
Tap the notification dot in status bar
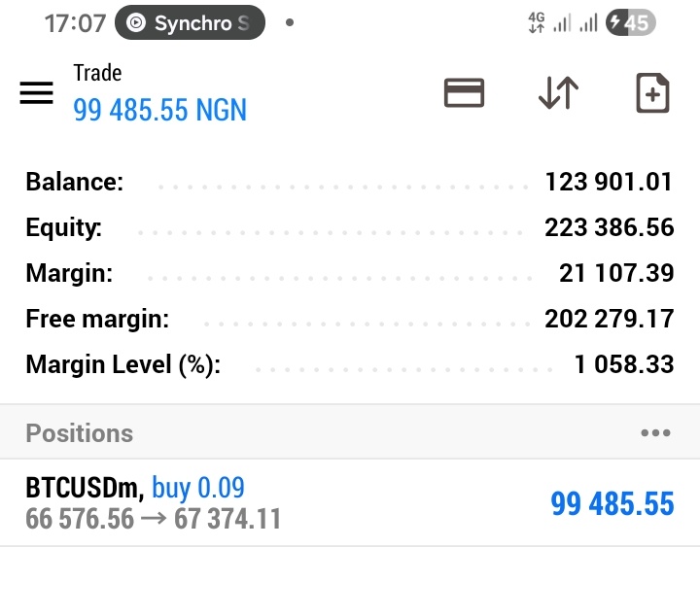(x=290, y=22)
